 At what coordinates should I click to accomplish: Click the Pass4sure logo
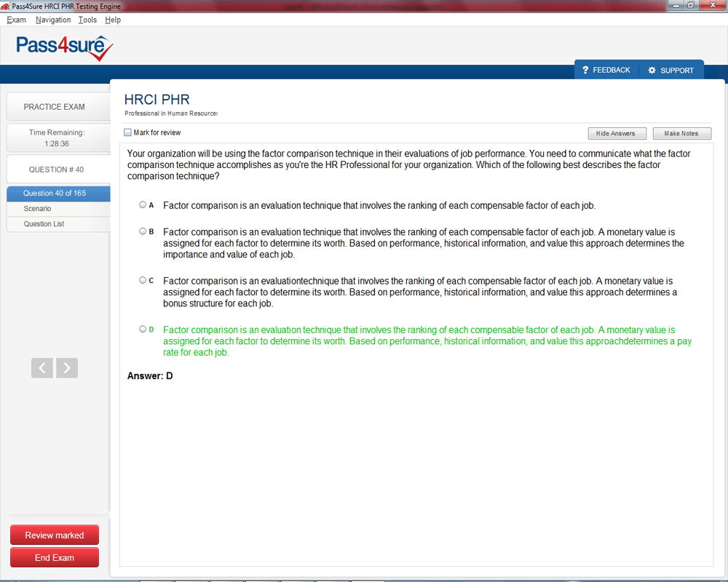click(x=65, y=48)
